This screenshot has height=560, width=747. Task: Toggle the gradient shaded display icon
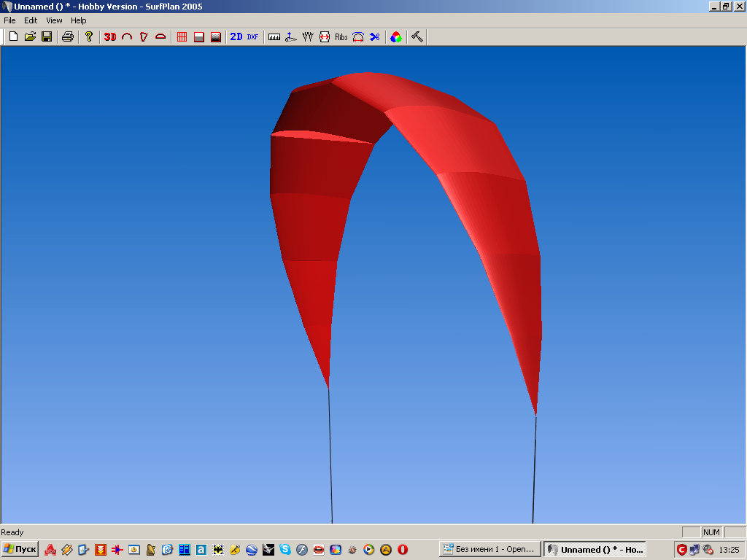pos(216,36)
